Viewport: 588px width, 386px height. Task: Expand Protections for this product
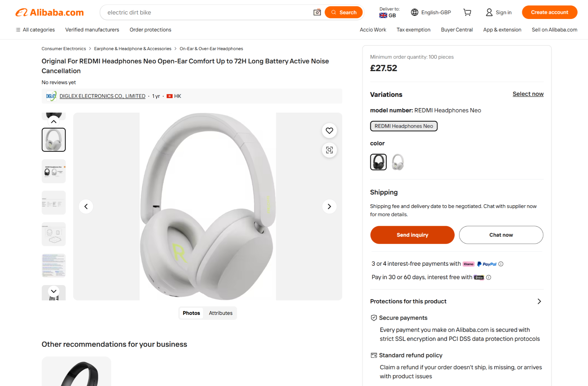[x=539, y=301]
